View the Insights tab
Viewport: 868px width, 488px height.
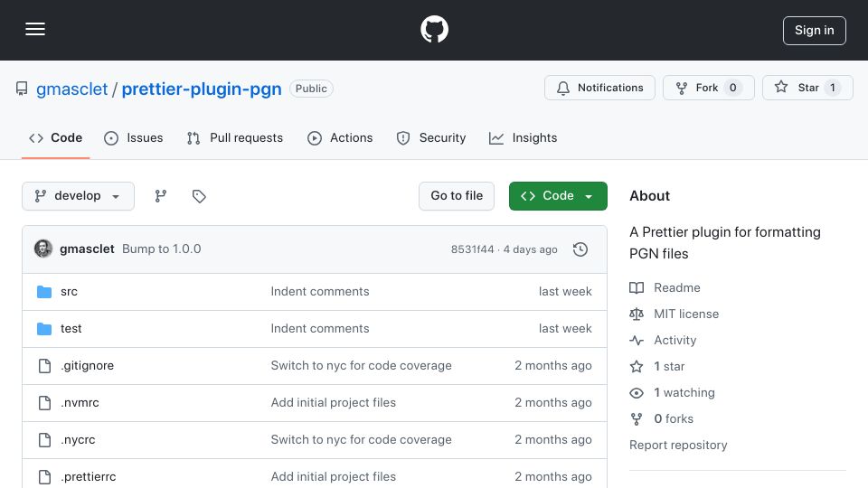tap(524, 137)
